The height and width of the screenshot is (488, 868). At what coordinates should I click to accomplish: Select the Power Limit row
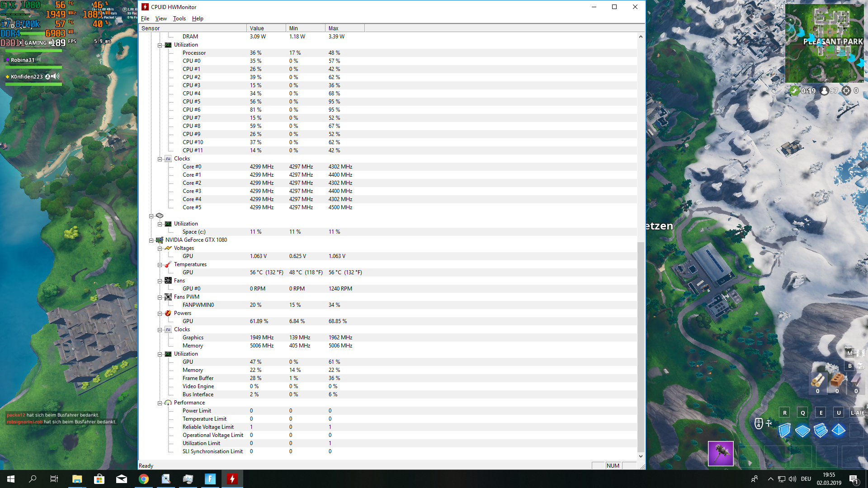pos(197,411)
